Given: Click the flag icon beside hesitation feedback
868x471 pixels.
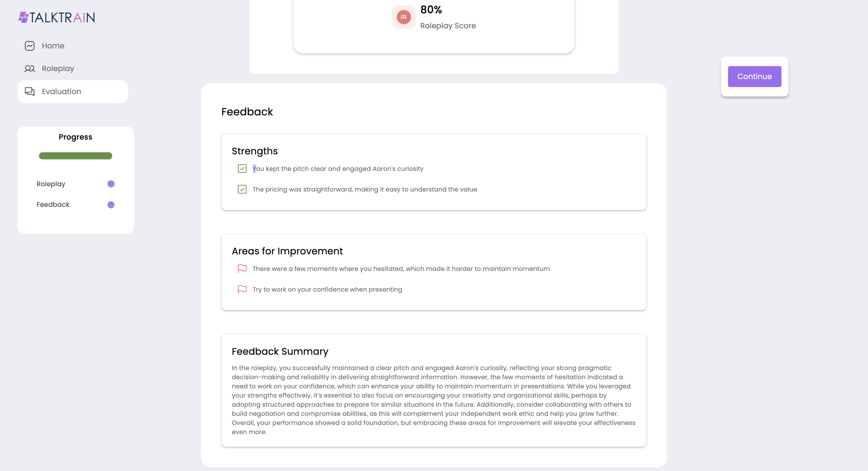Looking at the screenshot, I should (242, 269).
